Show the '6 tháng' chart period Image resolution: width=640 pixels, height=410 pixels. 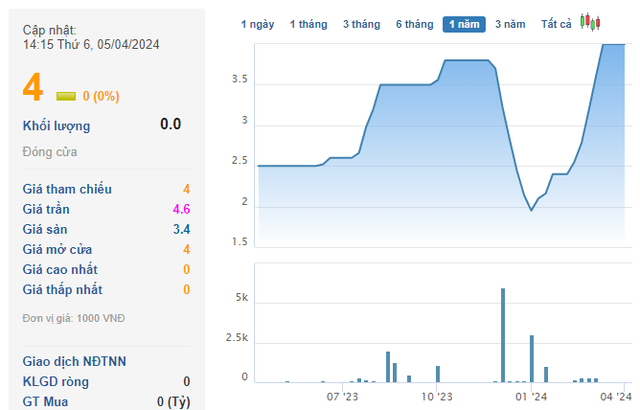click(x=414, y=24)
